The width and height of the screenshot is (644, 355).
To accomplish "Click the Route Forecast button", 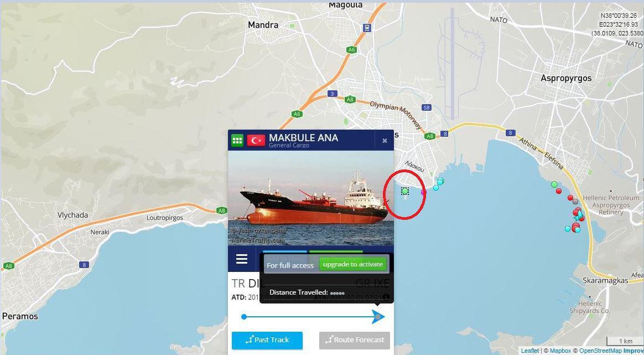I will pos(355,340).
